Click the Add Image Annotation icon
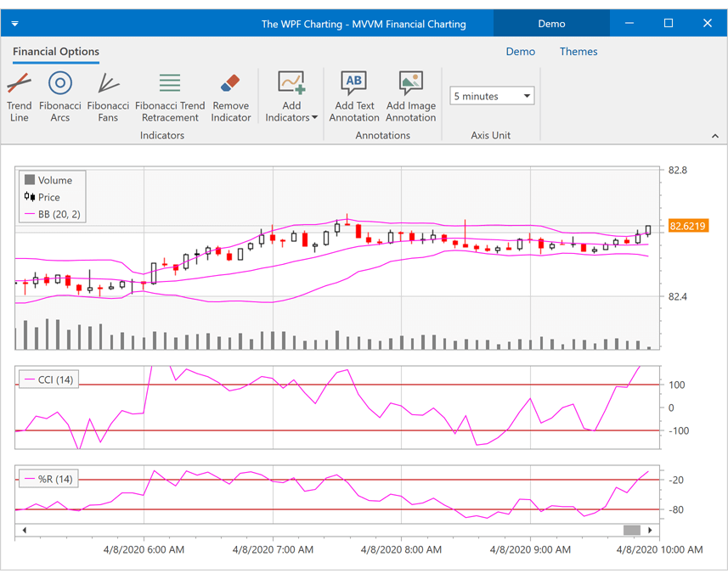728x579 pixels. pyautogui.click(x=410, y=82)
